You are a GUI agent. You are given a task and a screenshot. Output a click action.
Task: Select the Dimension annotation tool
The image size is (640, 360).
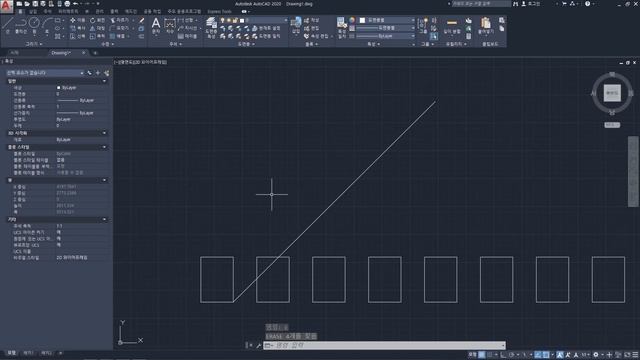[170, 25]
